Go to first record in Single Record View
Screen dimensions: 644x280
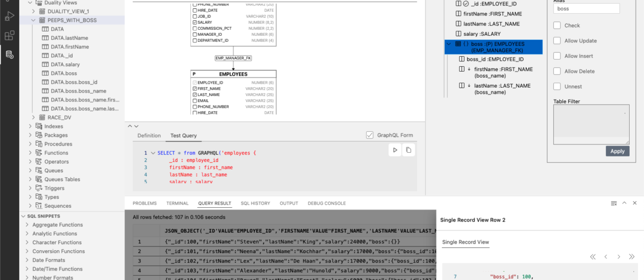tap(593, 256)
